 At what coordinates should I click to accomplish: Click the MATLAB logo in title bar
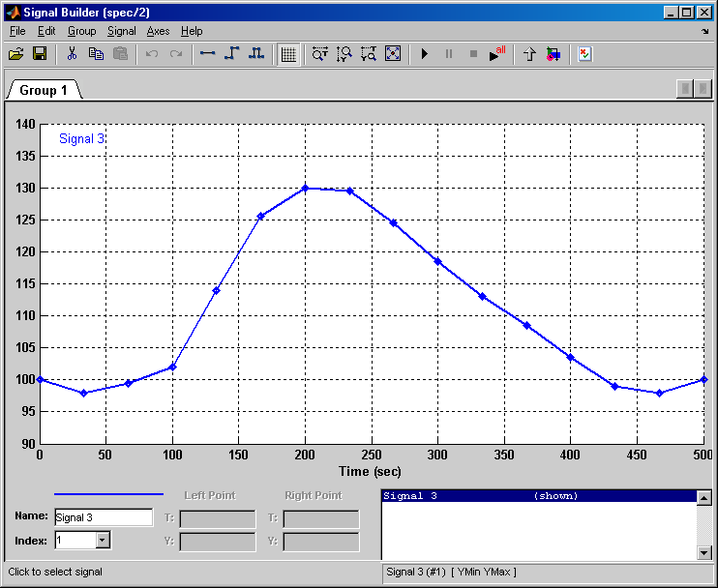[x=14, y=13]
